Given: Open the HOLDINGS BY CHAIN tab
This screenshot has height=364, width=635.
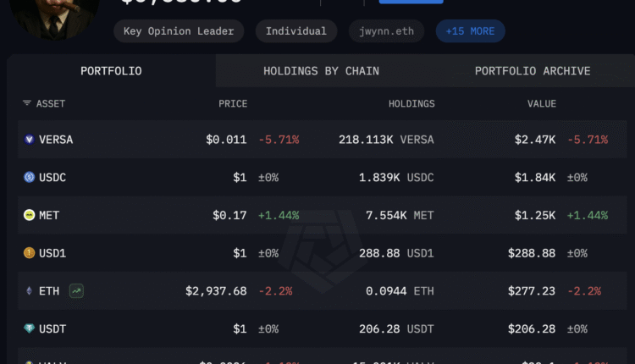Looking at the screenshot, I should (x=321, y=71).
